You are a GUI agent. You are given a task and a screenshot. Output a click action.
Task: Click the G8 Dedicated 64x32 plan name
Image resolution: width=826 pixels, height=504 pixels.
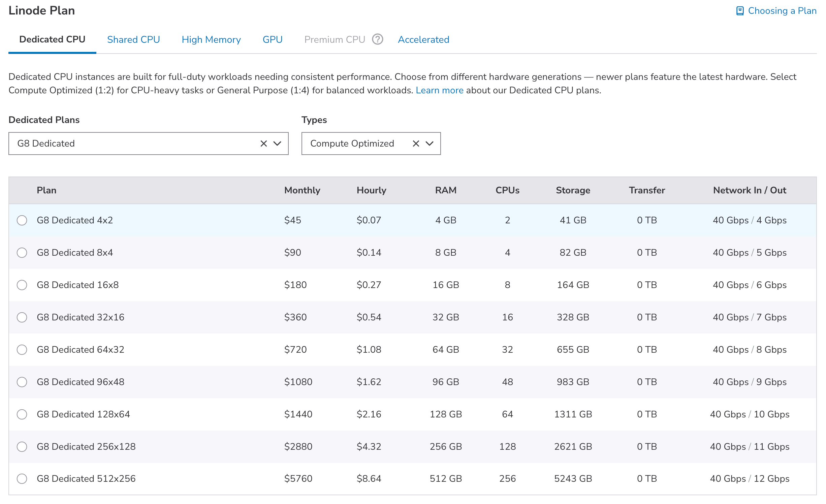coord(81,350)
